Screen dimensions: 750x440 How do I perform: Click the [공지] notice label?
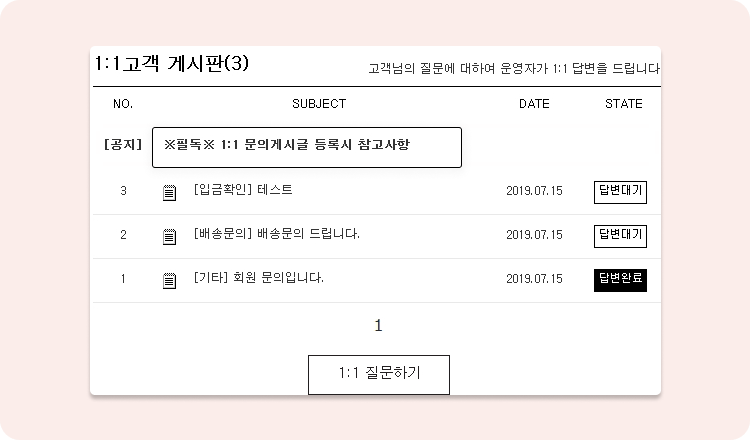tap(123, 144)
